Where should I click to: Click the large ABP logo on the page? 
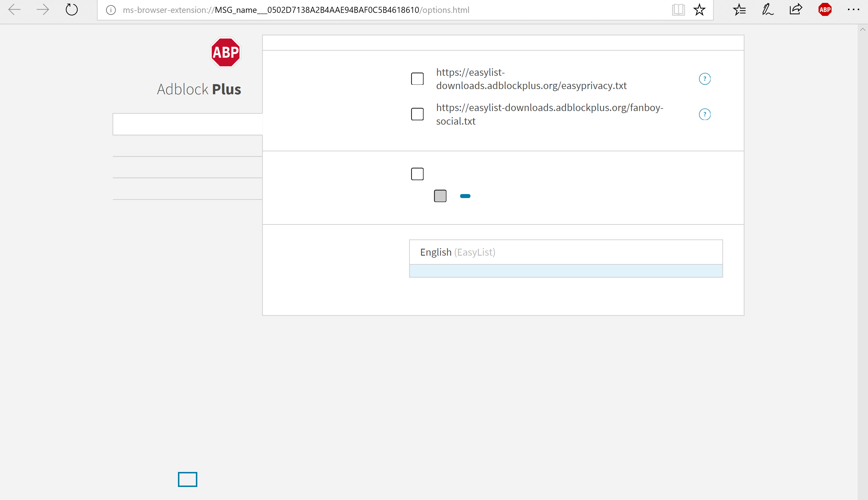pos(225,52)
